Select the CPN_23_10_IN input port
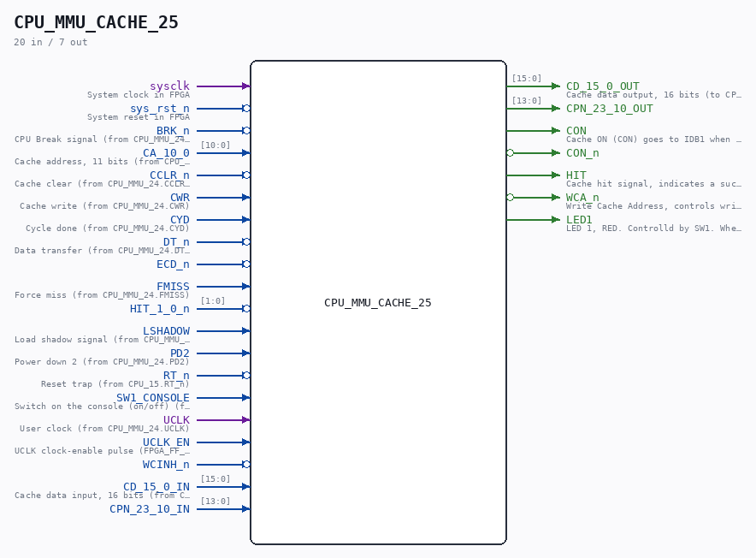 pos(150,508)
